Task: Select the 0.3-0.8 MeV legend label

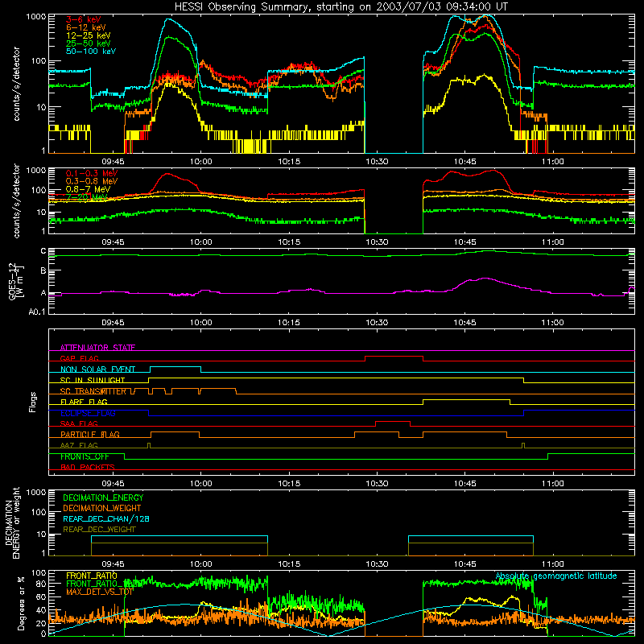Action: coord(92,181)
